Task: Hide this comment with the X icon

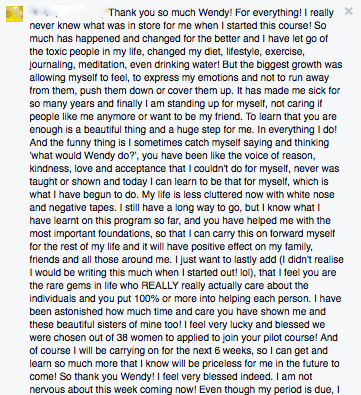Action: (x=349, y=11)
